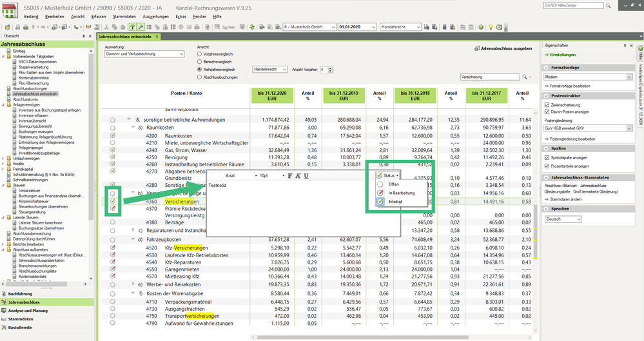Click the paste clipboard toolbar icon
This screenshot has width=644, height=341.
pos(122,27)
